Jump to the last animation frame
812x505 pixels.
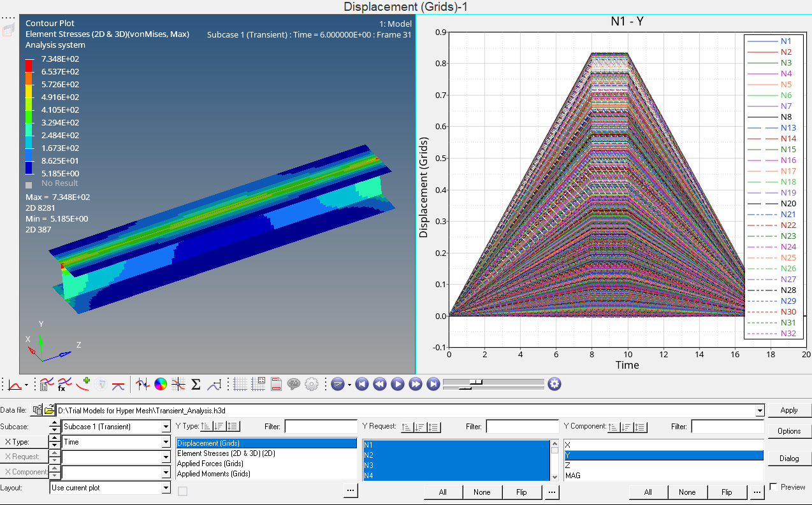(x=433, y=384)
